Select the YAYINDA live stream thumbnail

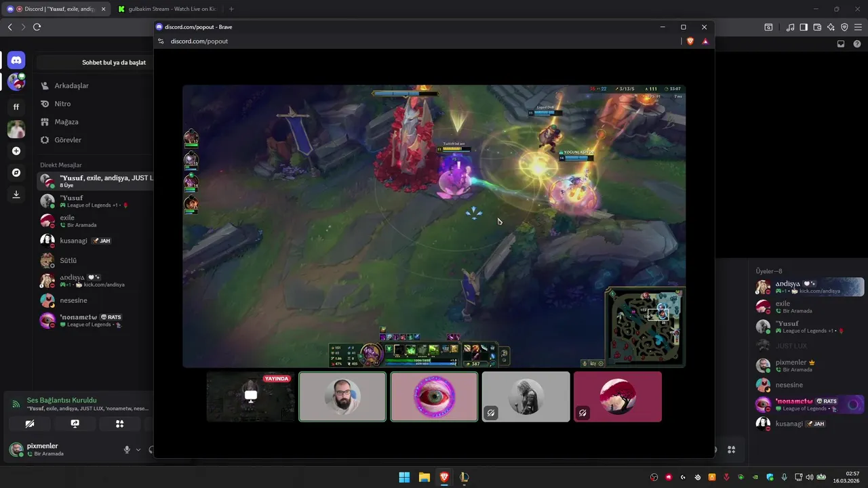coord(251,396)
